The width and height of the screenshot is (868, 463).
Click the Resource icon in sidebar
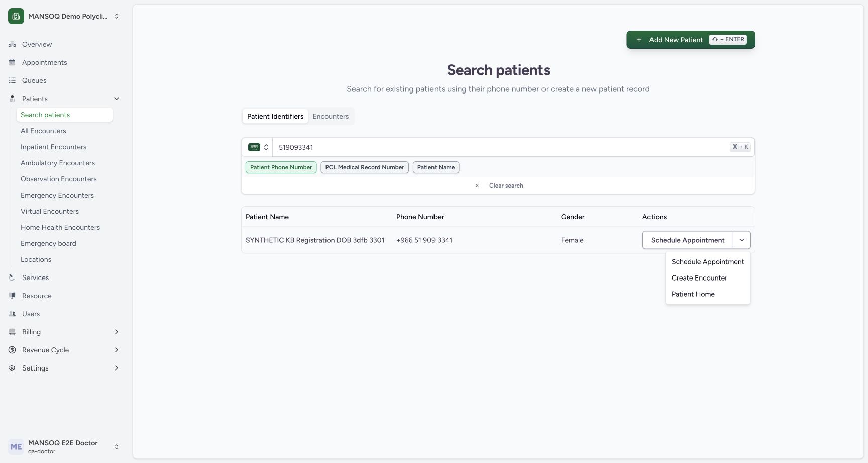click(x=12, y=296)
